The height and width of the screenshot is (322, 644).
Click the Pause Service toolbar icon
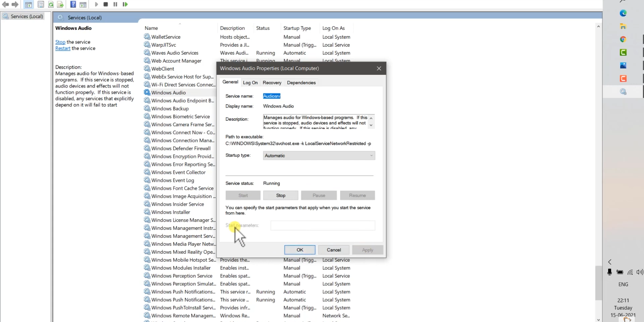tap(115, 4)
